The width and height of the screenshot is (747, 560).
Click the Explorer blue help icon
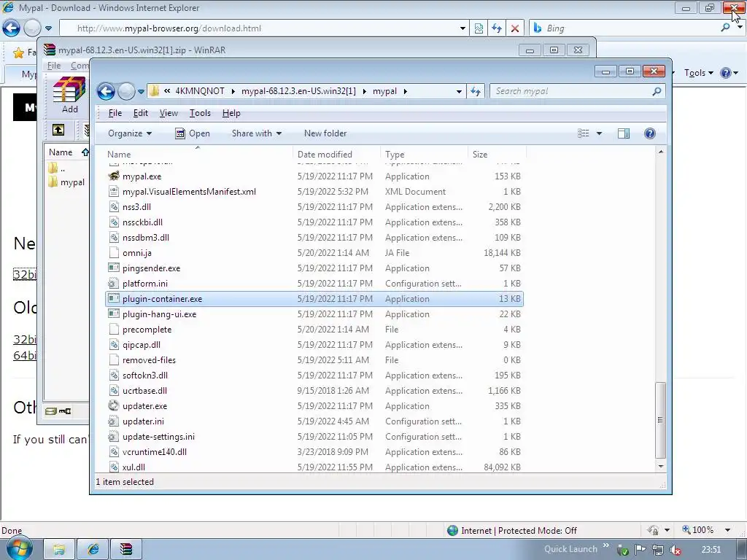click(x=650, y=133)
